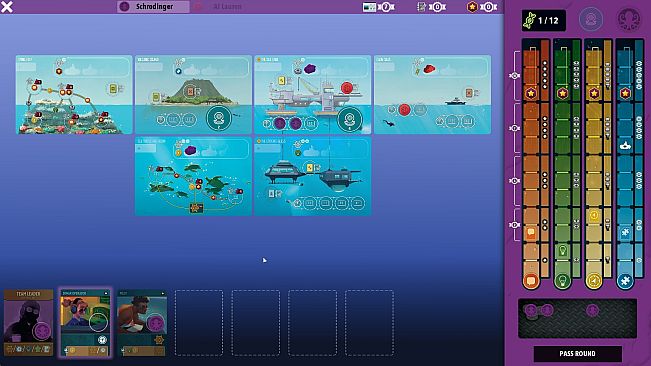651x366 pixels.
Task: Select the Sonar Operator crew card
Action: pos(85,322)
